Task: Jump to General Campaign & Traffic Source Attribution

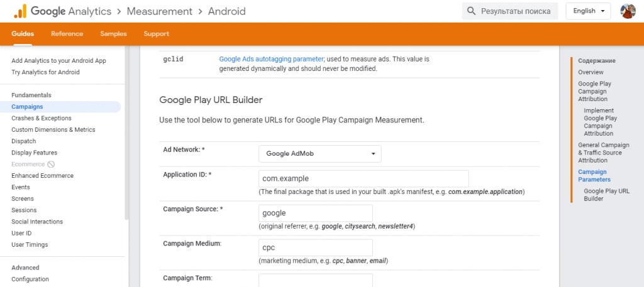Action: pyautogui.click(x=603, y=153)
